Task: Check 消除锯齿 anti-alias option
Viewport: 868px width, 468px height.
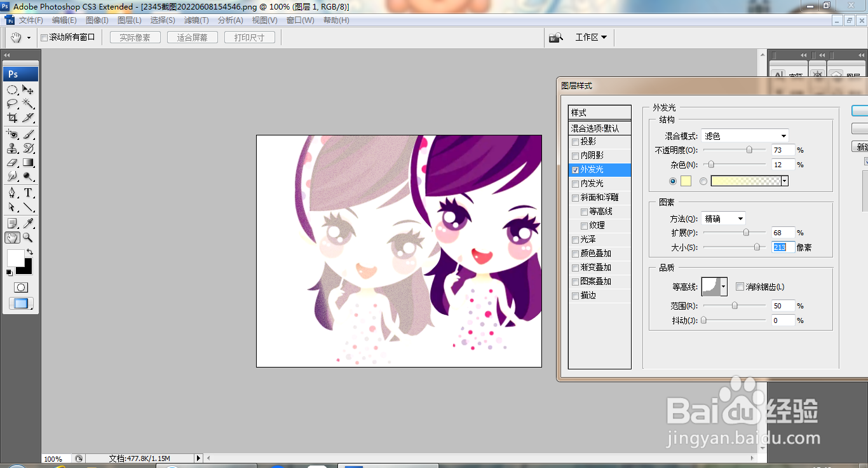Action: [x=740, y=287]
